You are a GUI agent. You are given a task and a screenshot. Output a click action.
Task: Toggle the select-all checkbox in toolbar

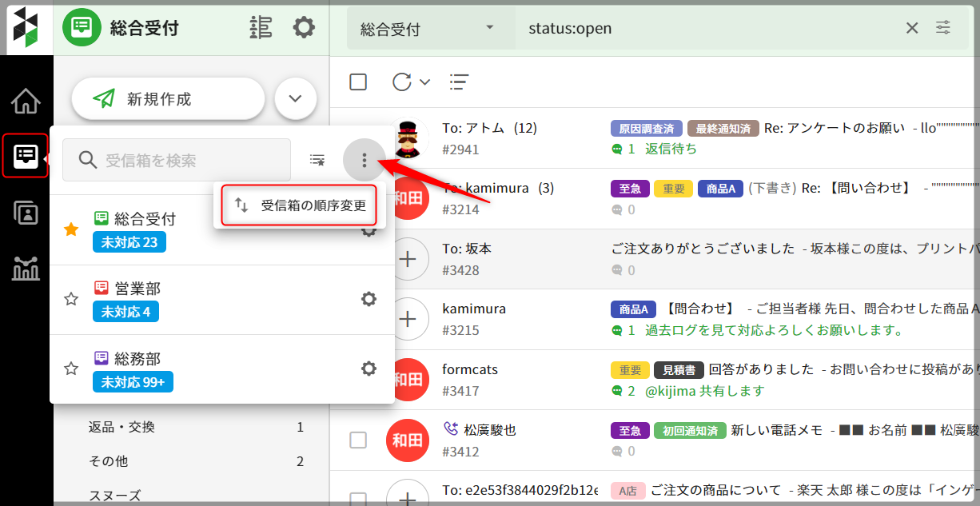[358, 82]
